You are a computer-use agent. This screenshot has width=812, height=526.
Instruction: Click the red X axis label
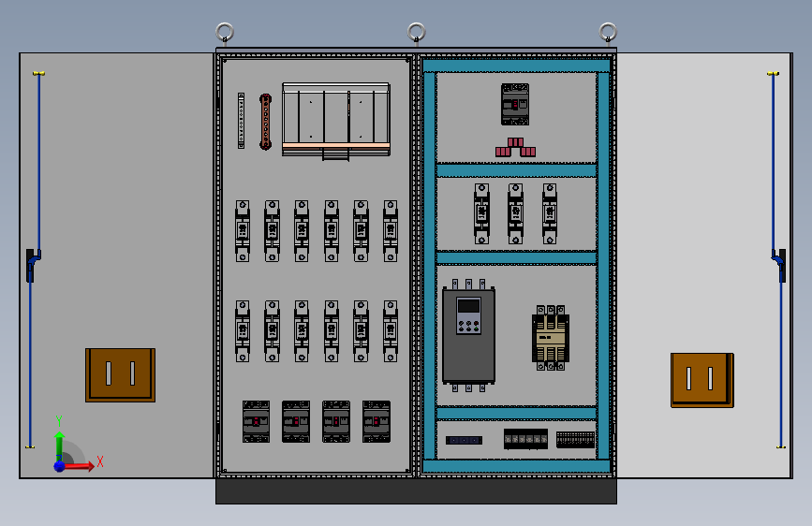[x=100, y=461]
